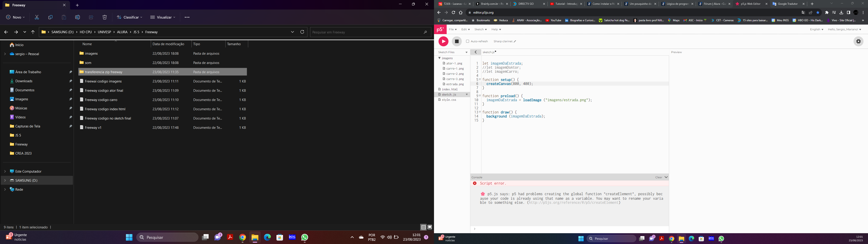Open the Visualizar view dropdown
The image size is (868, 244).
point(163,17)
